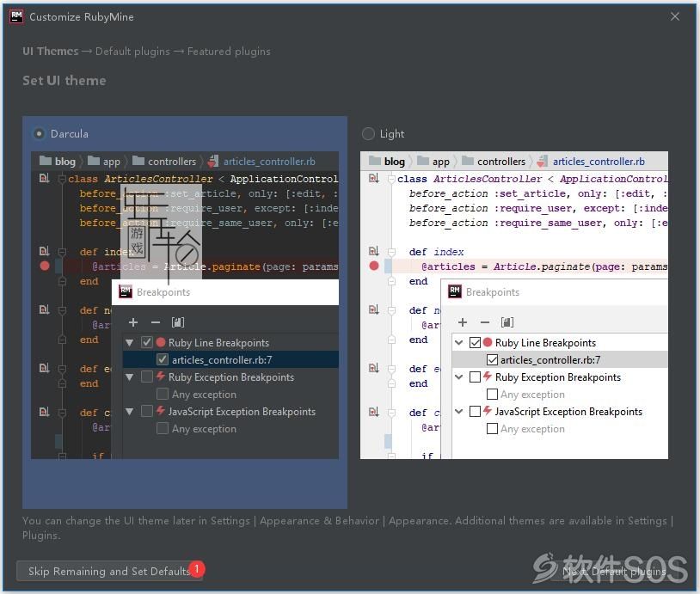This screenshot has width=700, height=594.
Task: Collapse Ruby Exception Breakpoints node in Light preview
Action: point(459,377)
